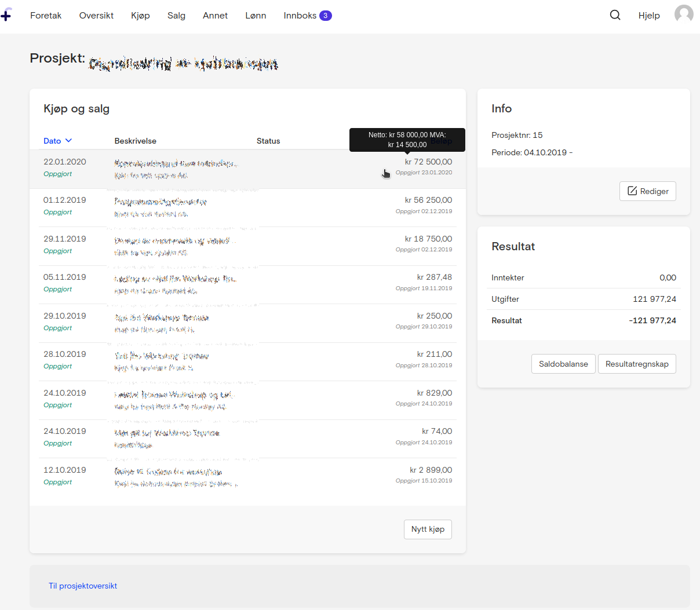Open the Foretak menu

click(x=46, y=16)
